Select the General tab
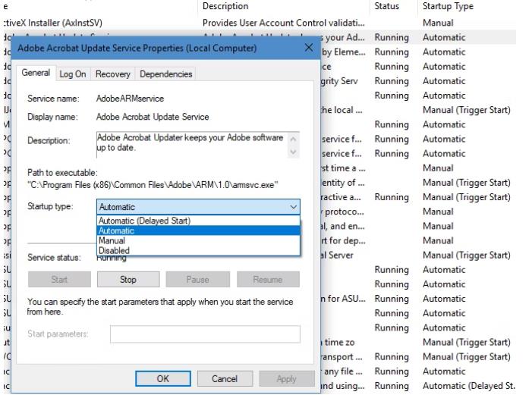 coord(36,73)
